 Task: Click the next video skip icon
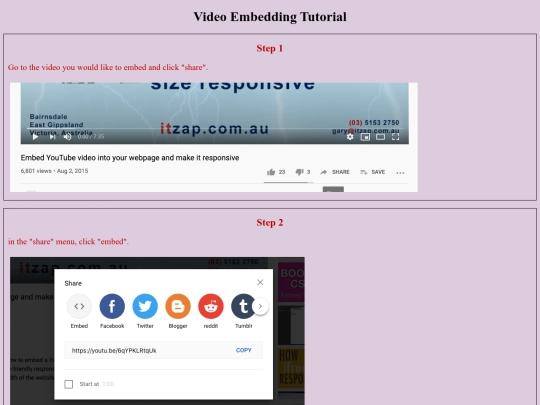[52, 137]
